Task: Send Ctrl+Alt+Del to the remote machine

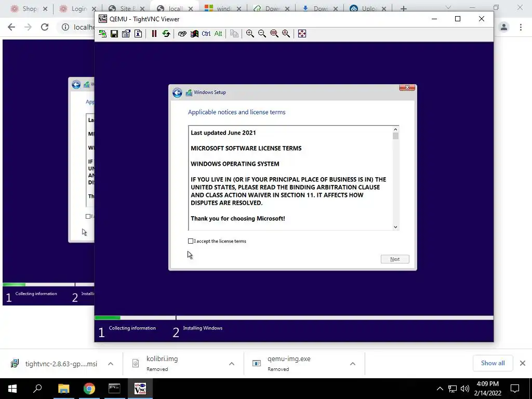Action: (x=182, y=34)
